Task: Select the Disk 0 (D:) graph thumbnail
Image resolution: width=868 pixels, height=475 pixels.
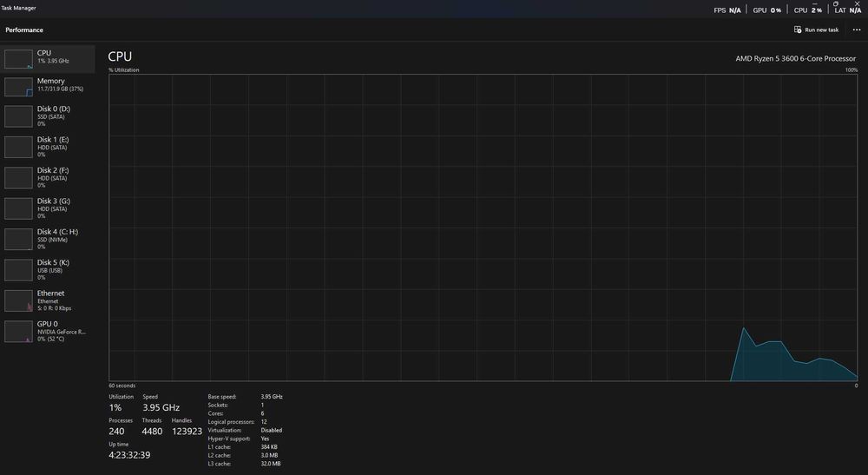Action: click(x=18, y=117)
